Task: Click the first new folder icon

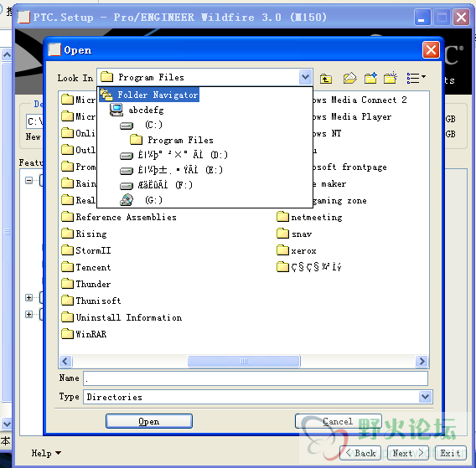Action: [370, 78]
